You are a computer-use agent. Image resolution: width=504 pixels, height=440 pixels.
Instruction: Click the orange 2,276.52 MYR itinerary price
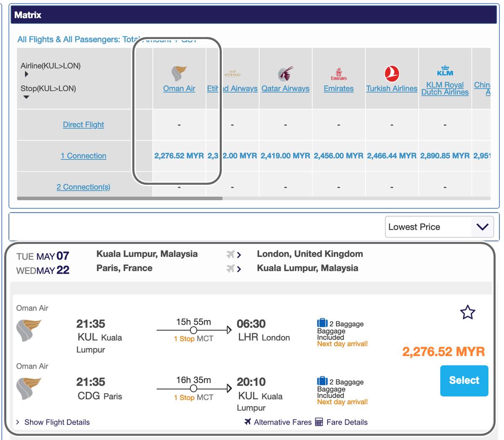pos(444,352)
